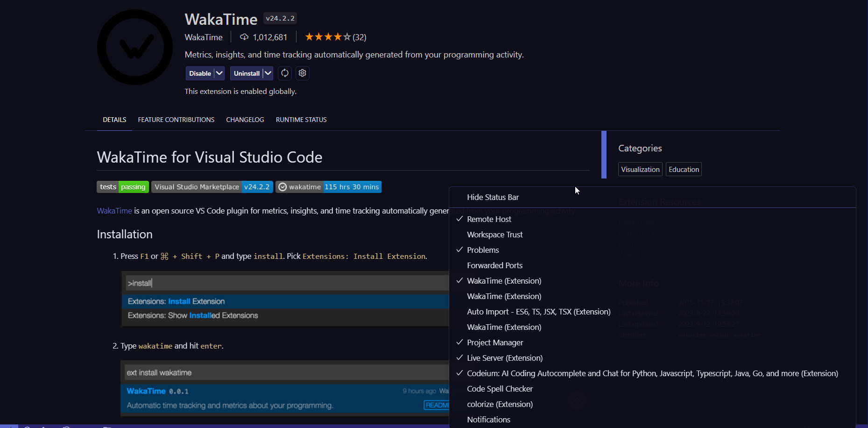The image size is (868, 428).
Task: Open the CHANGELOG tab
Action: pyautogui.click(x=245, y=119)
